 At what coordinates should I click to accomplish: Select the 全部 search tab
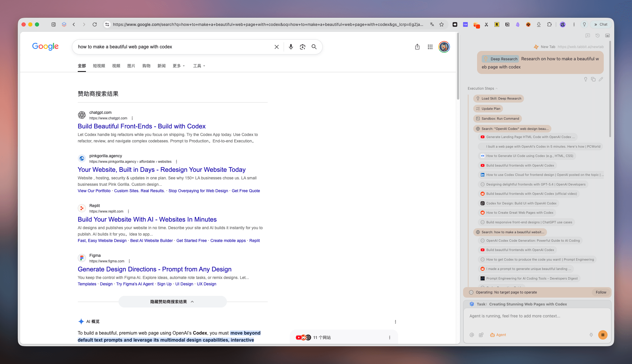[x=82, y=66]
